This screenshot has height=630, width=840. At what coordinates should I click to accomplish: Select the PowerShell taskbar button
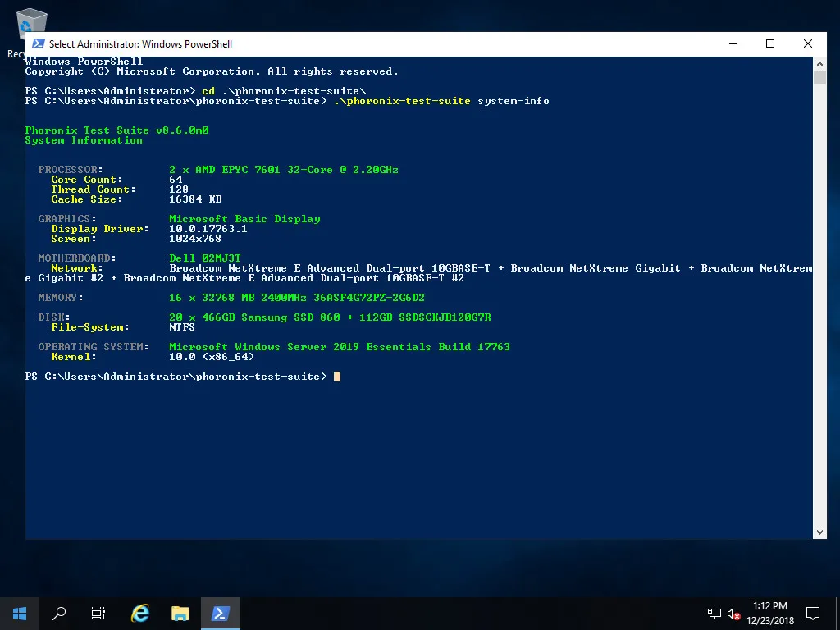click(x=220, y=614)
